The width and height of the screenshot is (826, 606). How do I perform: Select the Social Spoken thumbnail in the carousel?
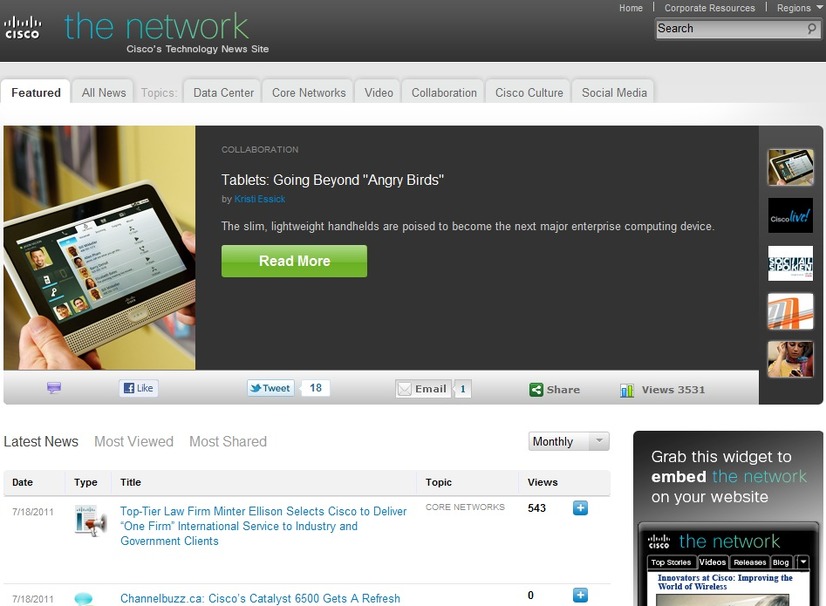pyautogui.click(x=790, y=263)
